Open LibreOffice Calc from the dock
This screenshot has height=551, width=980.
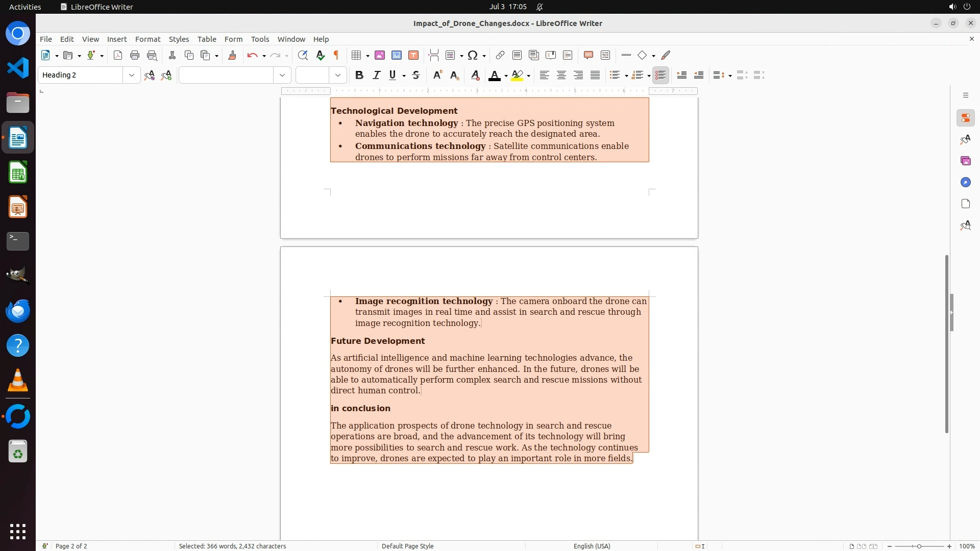point(18,173)
